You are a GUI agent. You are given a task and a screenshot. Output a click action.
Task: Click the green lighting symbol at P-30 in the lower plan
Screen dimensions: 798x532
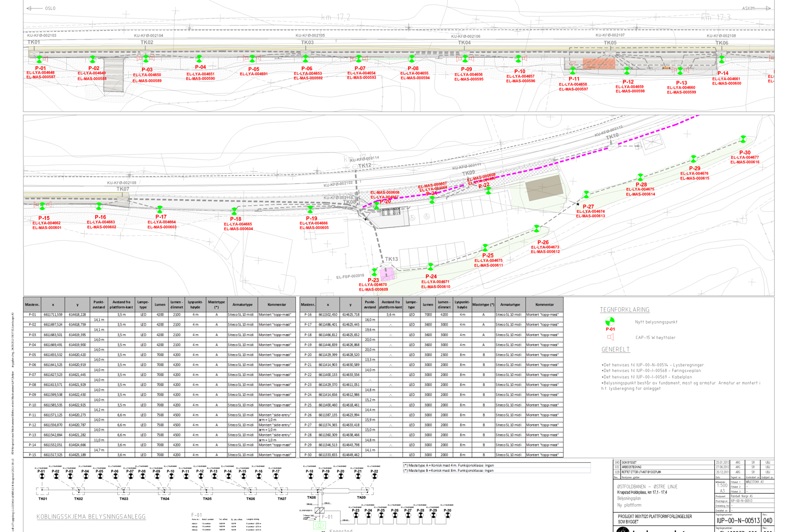tap(743, 139)
